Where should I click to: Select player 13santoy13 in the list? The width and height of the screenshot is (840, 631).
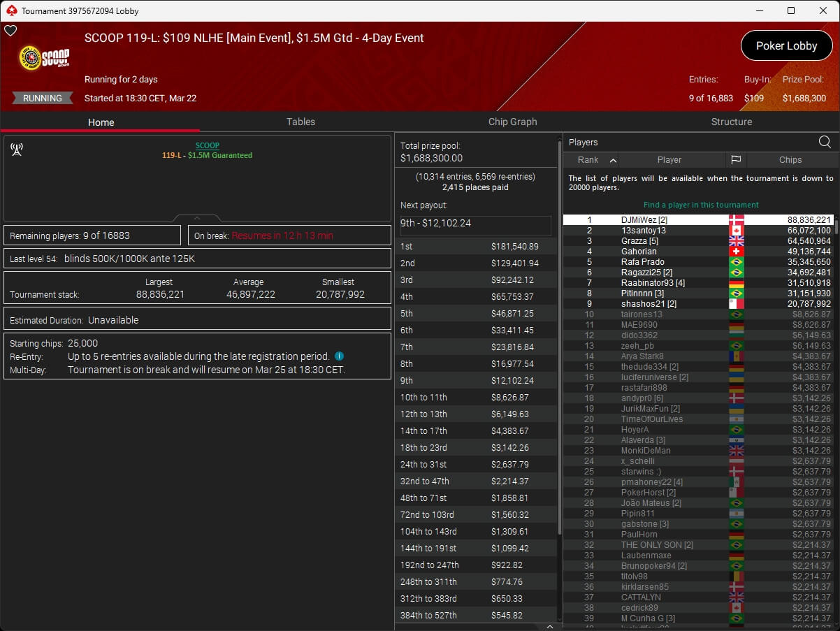coord(643,231)
